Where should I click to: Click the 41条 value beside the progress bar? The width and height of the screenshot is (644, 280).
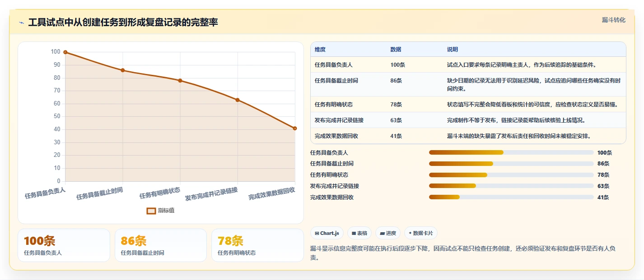pos(603,197)
